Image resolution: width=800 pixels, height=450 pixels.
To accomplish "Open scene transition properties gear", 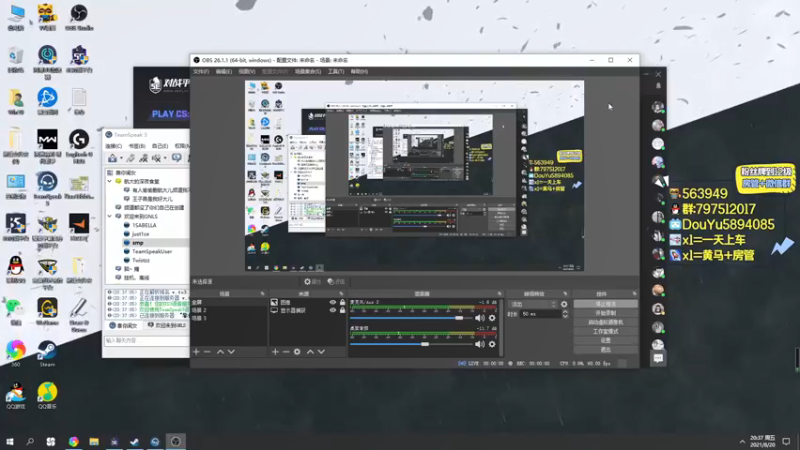I will [x=564, y=304].
